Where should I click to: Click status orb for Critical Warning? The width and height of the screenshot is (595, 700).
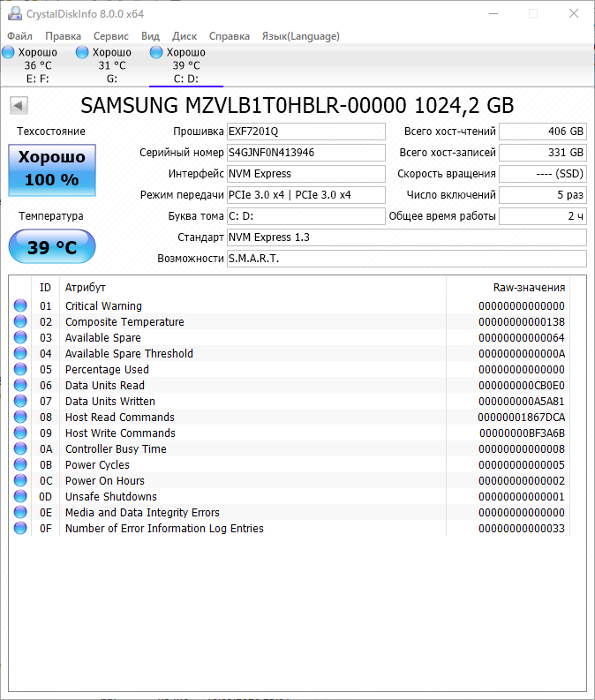point(20,305)
